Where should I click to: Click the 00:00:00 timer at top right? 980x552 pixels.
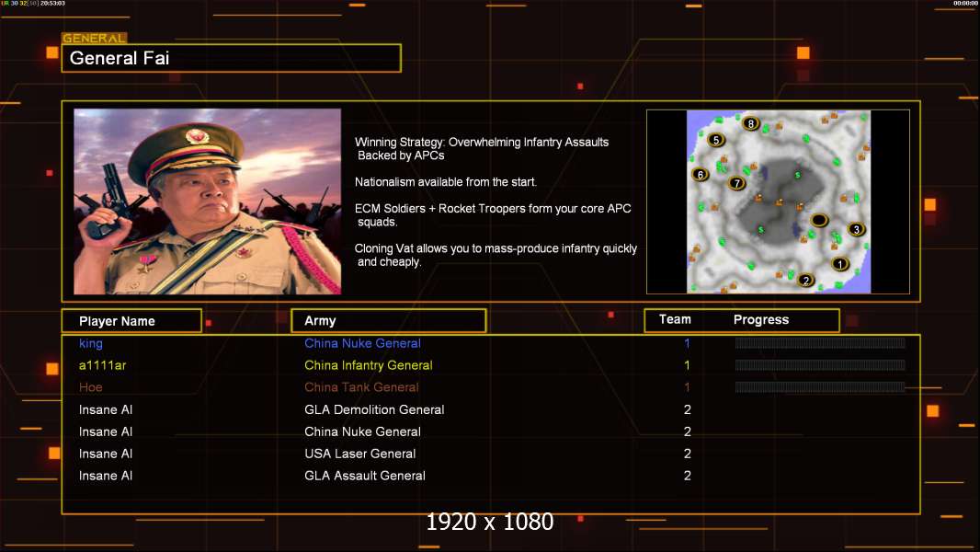point(965,3)
